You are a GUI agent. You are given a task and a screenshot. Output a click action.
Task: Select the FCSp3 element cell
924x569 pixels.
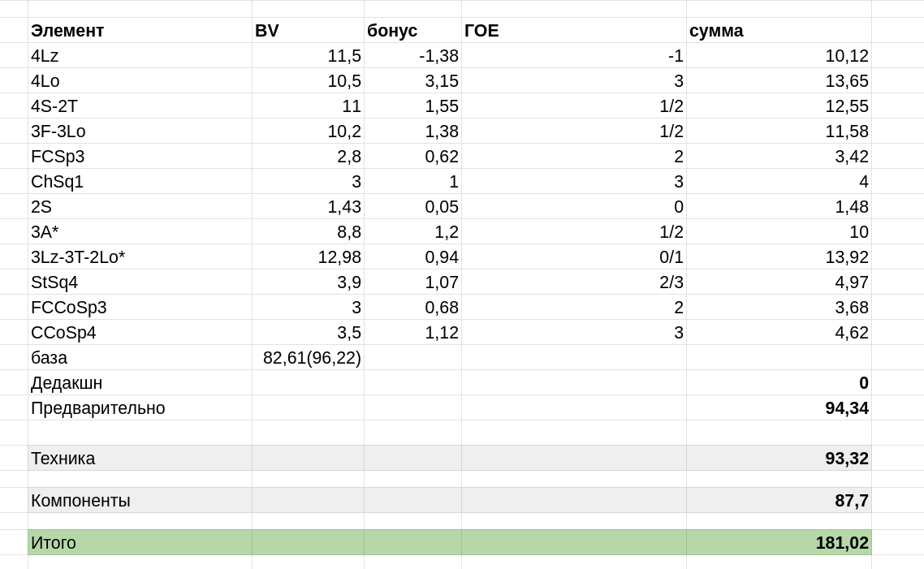tap(140, 157)
